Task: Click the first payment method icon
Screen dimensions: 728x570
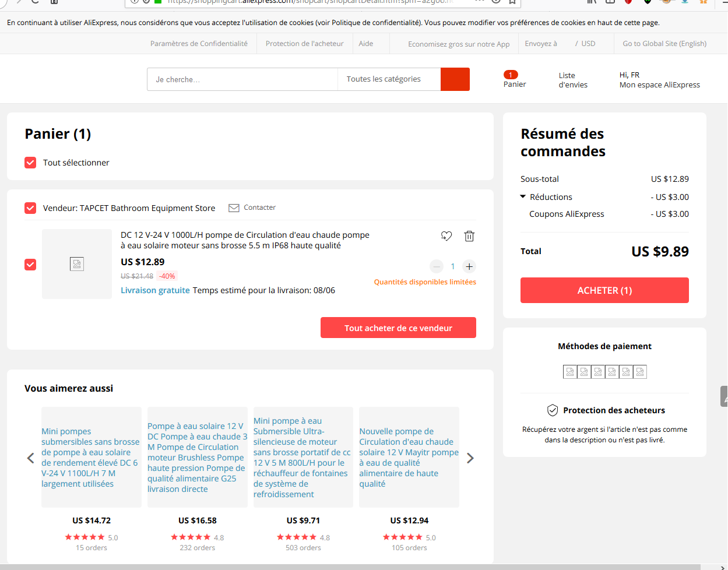Action: (x=570, y=372)
